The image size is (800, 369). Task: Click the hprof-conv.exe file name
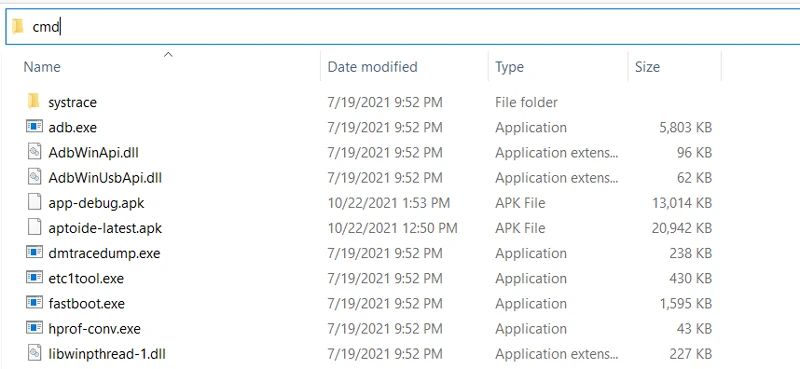pos(94,329)
